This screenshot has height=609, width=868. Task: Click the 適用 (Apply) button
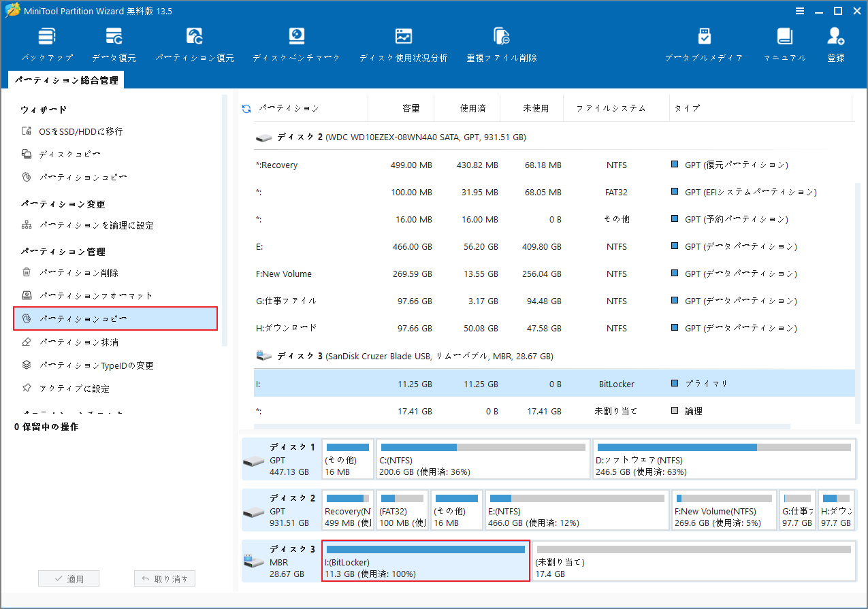[x=68, y=578]
